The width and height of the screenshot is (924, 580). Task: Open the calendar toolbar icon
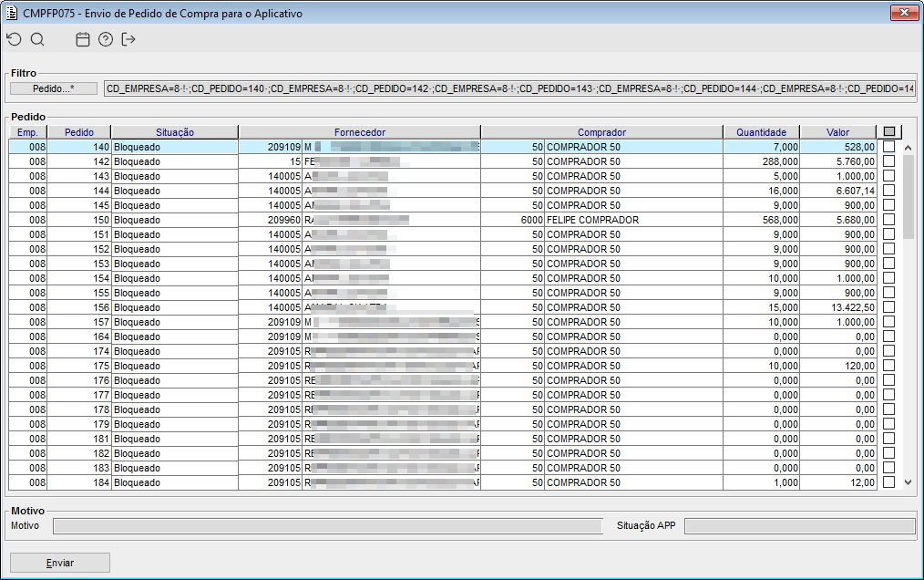83,39
